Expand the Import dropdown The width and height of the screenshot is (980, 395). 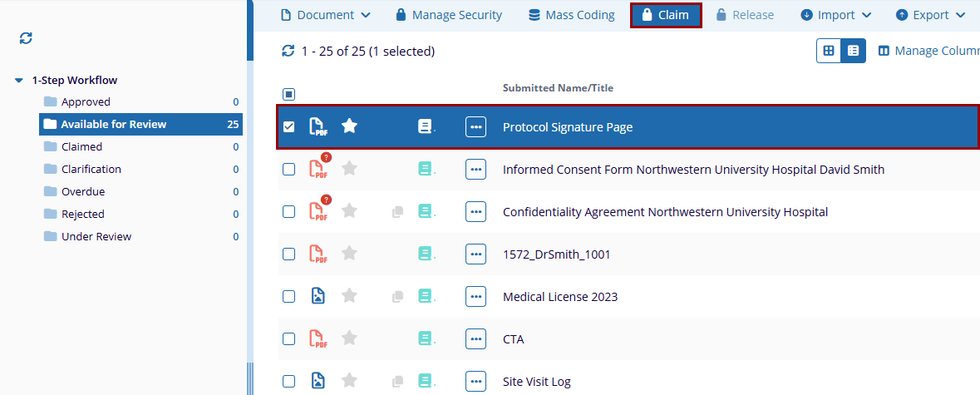pyautogui.click(x=835, y=15)
